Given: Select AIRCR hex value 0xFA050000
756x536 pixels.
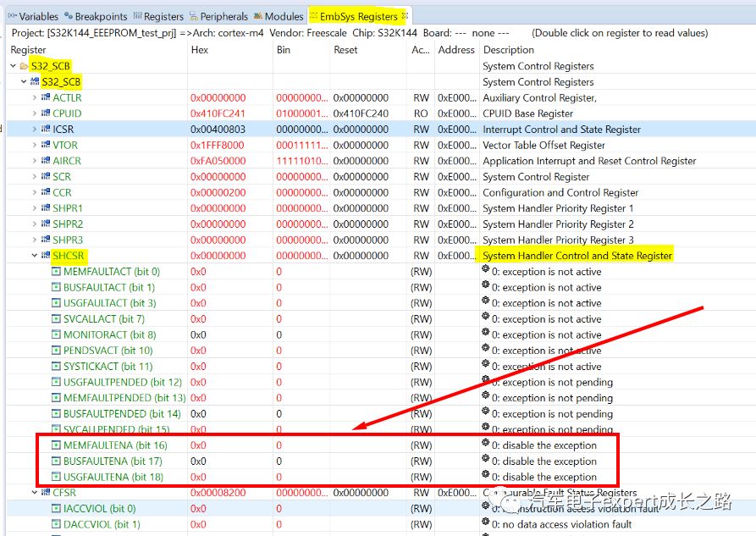Looking at the screenshot, I should (218, 161).
